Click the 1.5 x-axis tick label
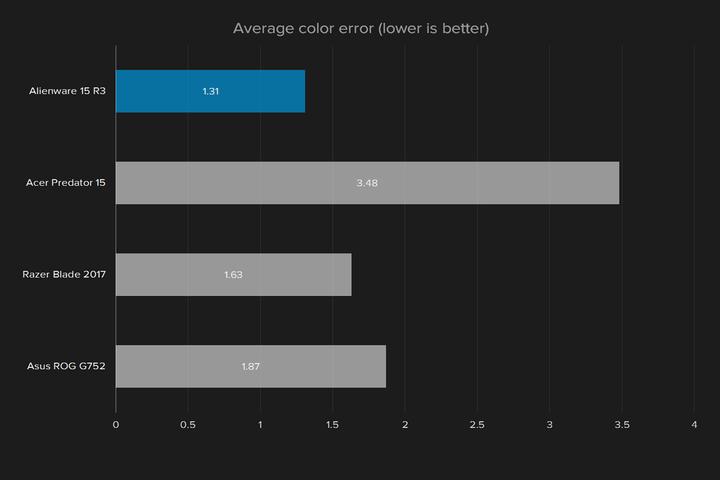 coord(333,425)
